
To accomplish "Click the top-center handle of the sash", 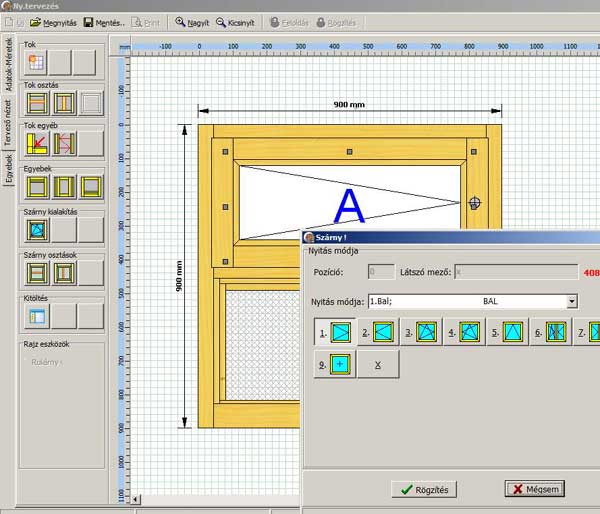I will [349, 152].
